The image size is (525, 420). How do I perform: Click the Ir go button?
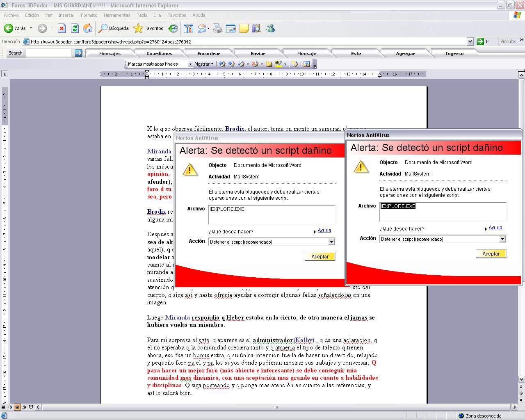coord(483,41)
